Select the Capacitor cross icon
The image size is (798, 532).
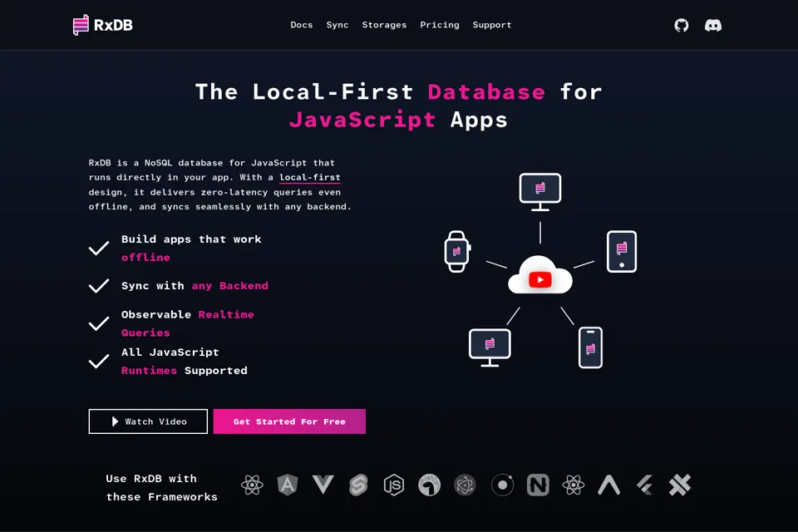680,485
